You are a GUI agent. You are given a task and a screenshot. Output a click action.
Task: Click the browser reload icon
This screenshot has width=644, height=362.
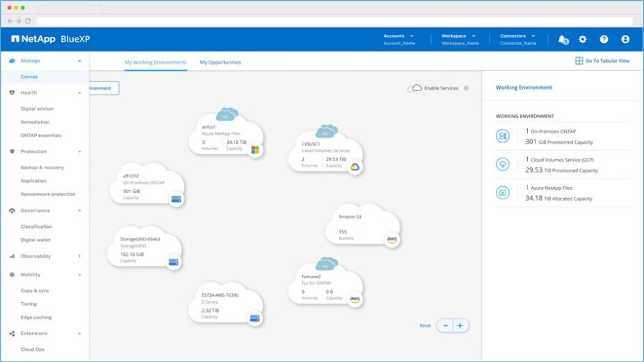(27, 21)
